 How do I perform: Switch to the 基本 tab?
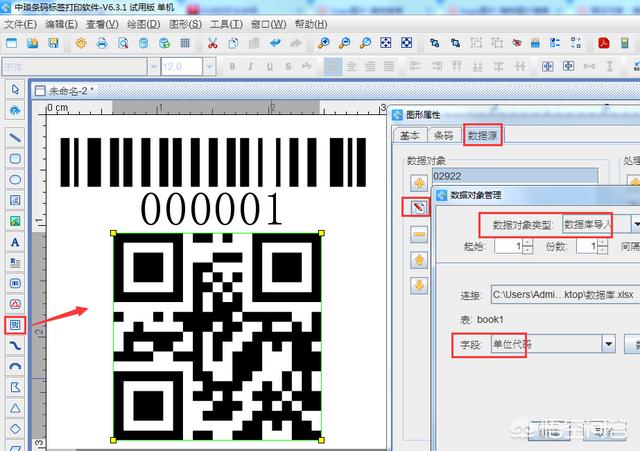pyautogui.click(x=409, y=135)
